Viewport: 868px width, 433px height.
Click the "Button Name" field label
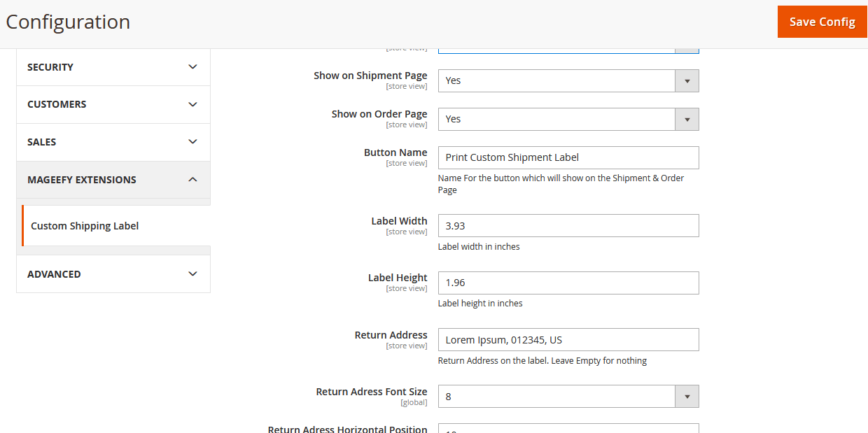point(395,152)
